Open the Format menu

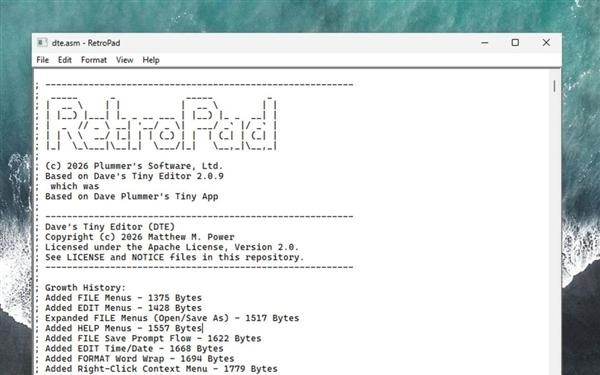coord(94,60)
